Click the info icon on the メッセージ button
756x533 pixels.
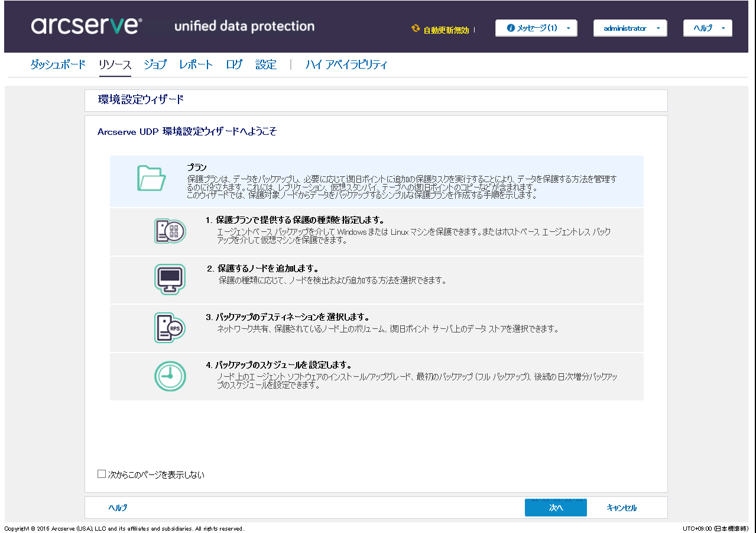[x=511, y=27]
